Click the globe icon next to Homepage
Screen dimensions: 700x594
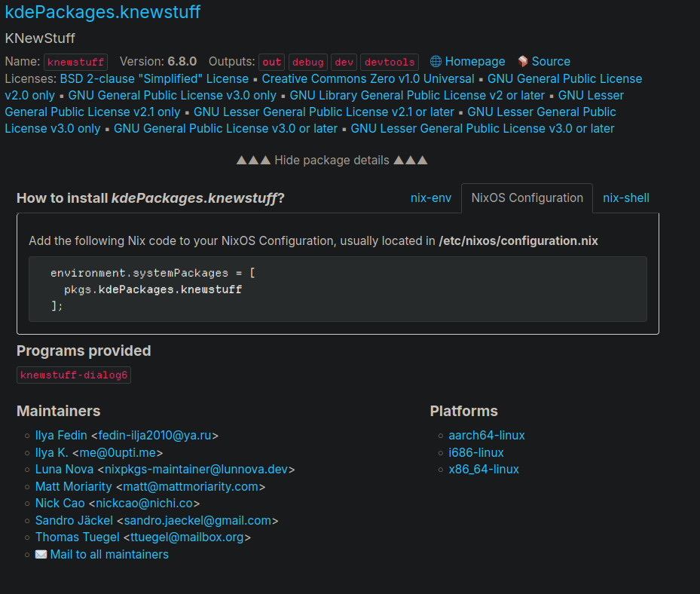click(x=436, y=61)
